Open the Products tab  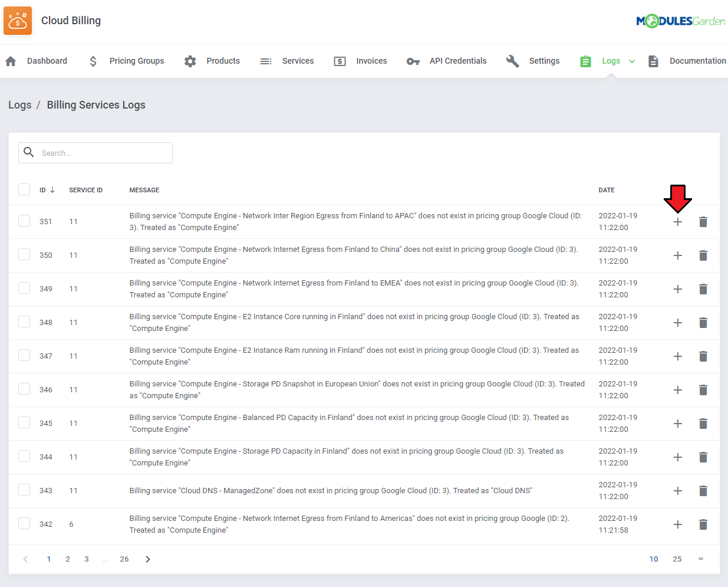(212, 61)
